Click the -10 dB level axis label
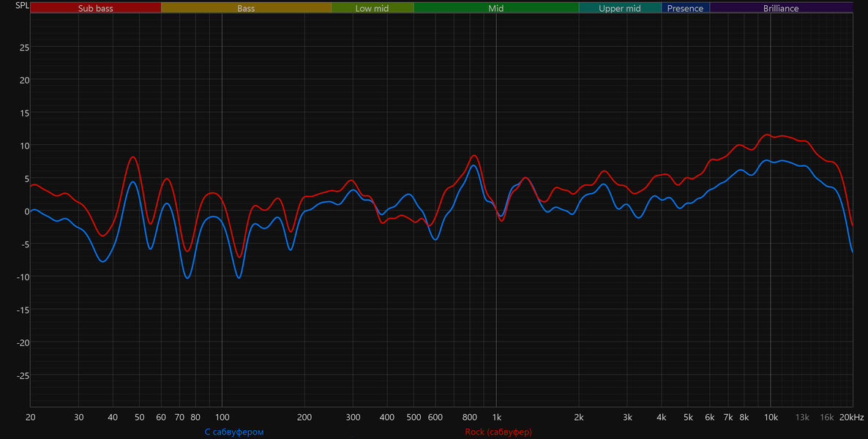The width and height of the screenshot is (868, 439). 23,277
